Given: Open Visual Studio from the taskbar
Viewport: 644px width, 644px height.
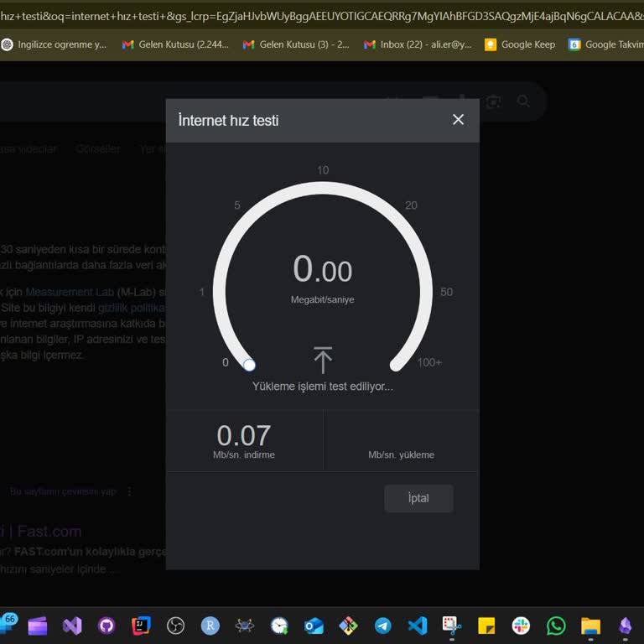Looking at the screenshot, I should (x=72, y=626).
